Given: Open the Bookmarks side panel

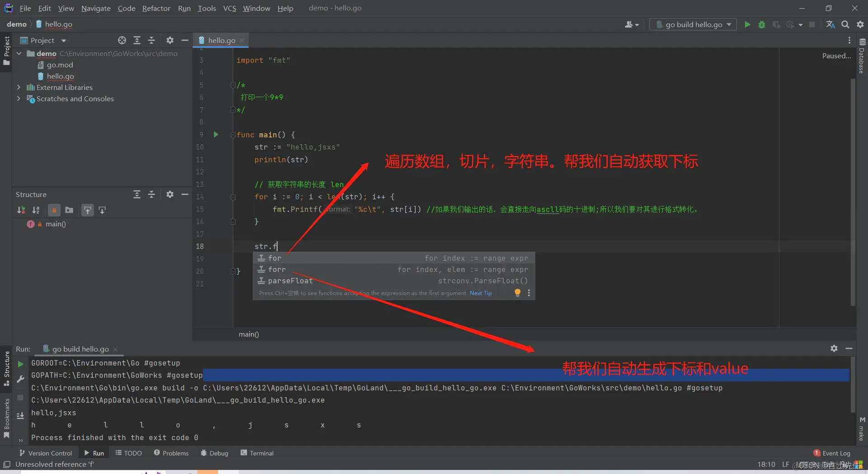Looking at the screenshot, I should (x=6, y=418).
